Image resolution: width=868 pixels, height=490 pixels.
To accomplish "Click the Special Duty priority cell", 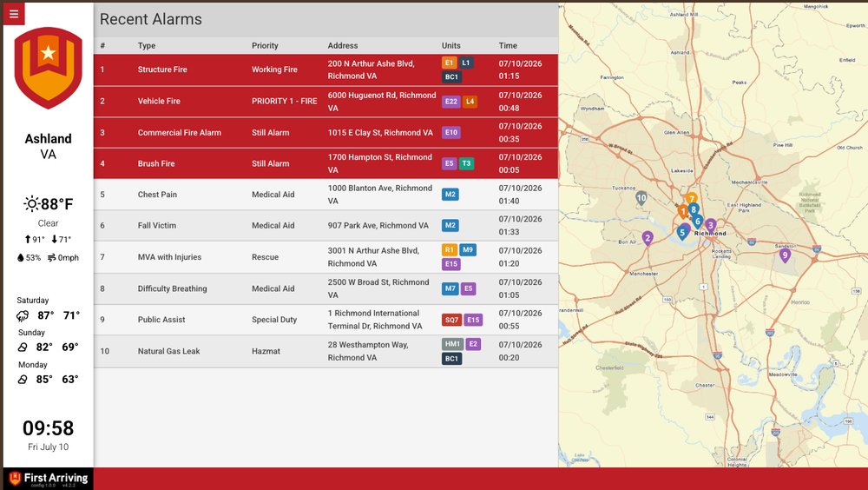I will (x=274, y=320).
